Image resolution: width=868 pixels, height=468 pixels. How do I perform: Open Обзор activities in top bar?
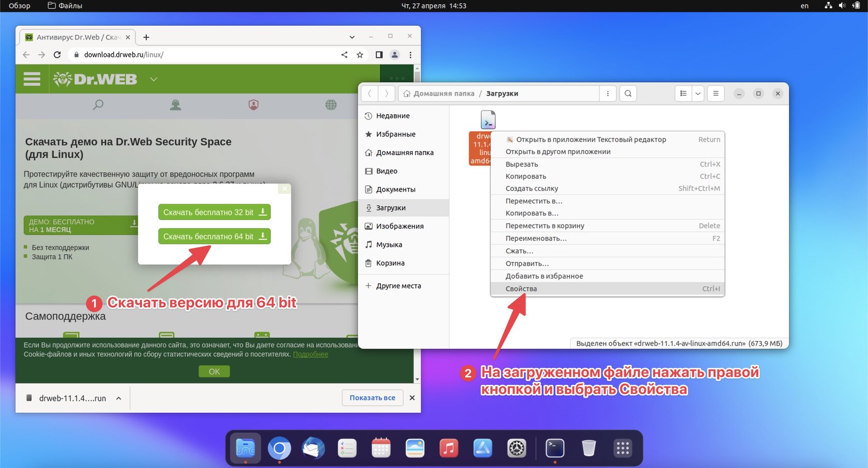20,6
